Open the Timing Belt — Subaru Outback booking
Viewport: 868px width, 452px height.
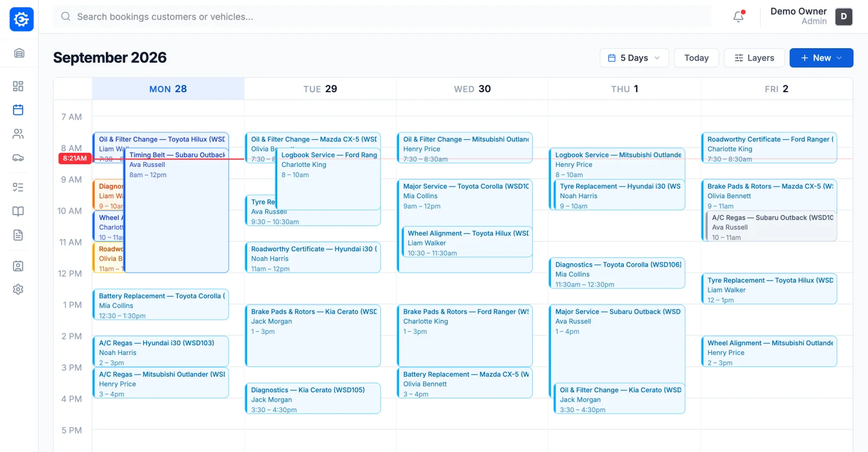tap(176, 210)
